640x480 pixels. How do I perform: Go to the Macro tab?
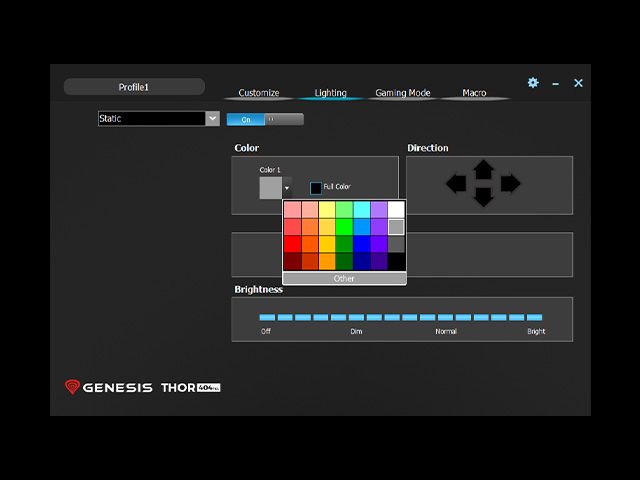(474, 93)
